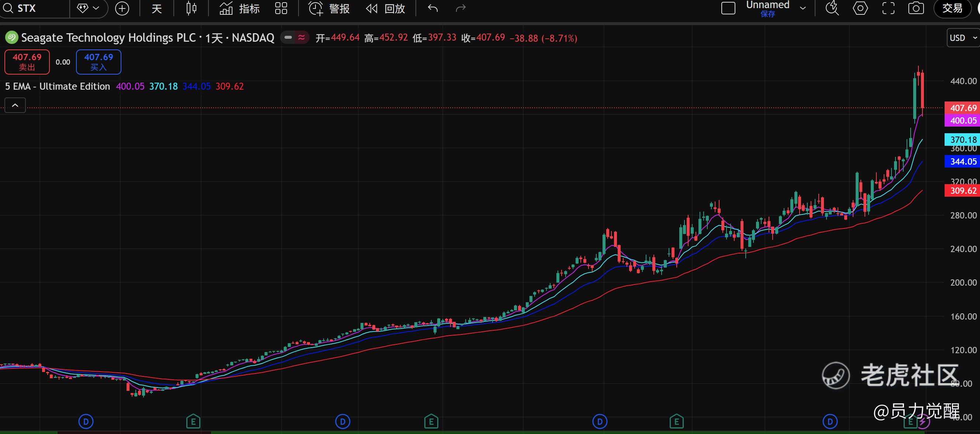
Task: Toggle the layout square checkbox icon
Action: [x=728, y=8]
